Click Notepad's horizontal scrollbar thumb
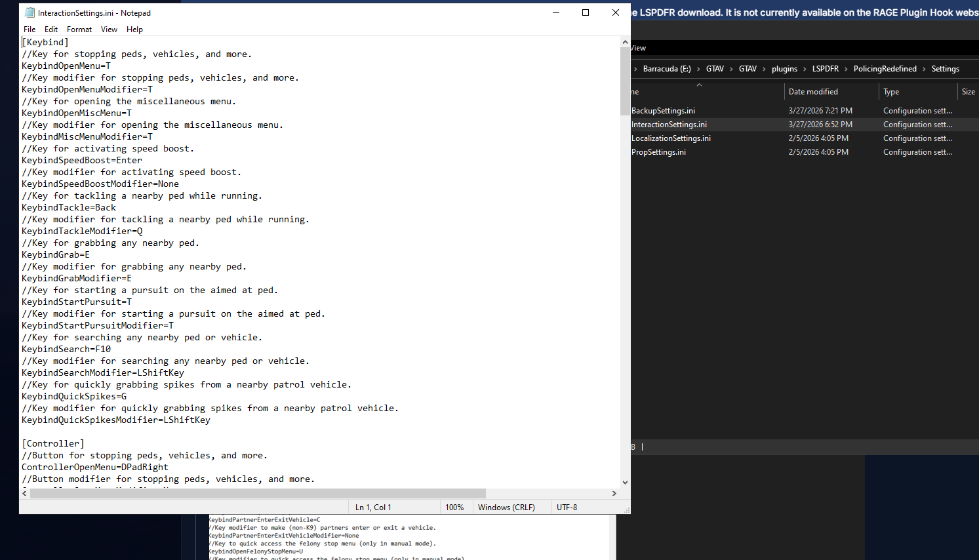979x560 pixels. click(x=258, y=493)
